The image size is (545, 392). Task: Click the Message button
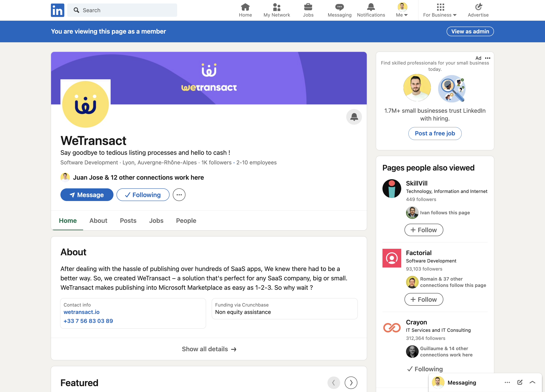pyautogui.click(x=87, y=194)
